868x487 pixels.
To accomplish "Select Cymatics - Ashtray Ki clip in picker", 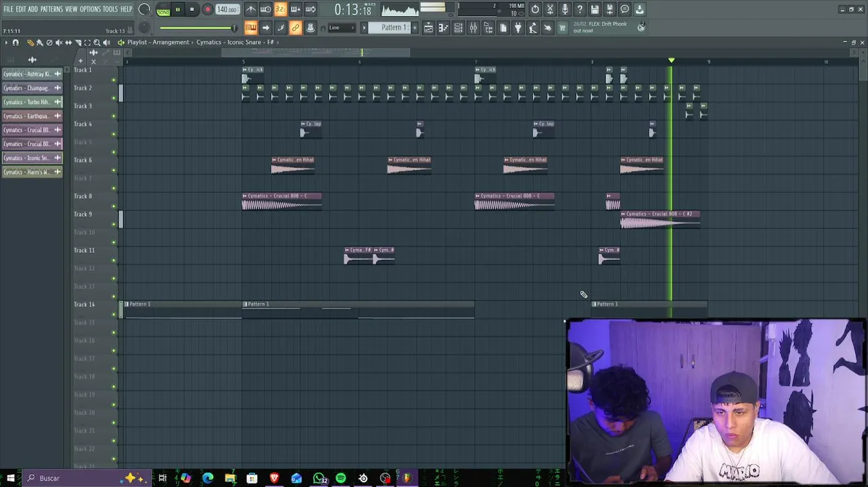I will click(32, 74).
